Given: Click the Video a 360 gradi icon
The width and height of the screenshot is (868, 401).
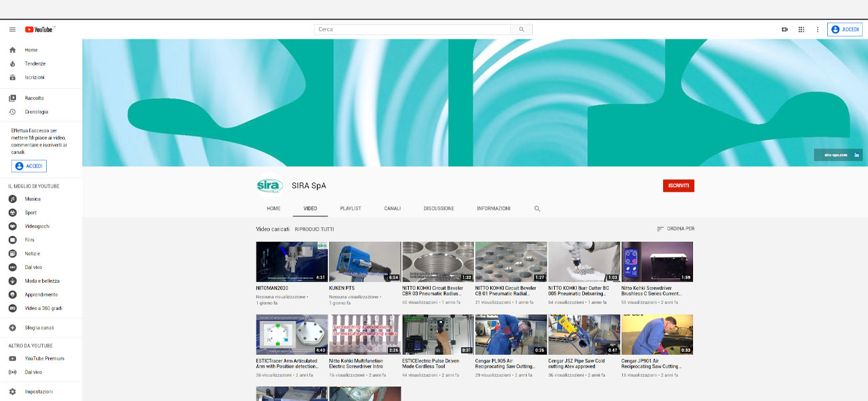Looking at the screenshot, I should [12, 309].
